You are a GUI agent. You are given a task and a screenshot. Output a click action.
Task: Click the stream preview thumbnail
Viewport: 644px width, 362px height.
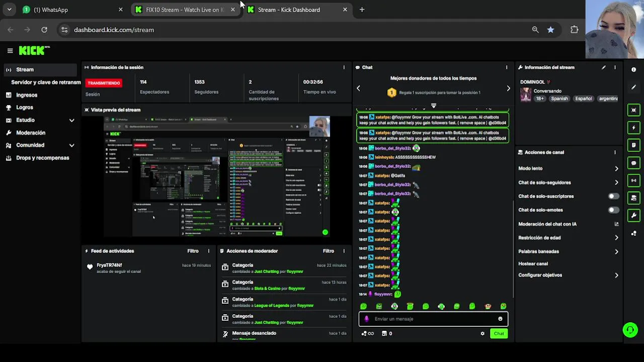217,176
